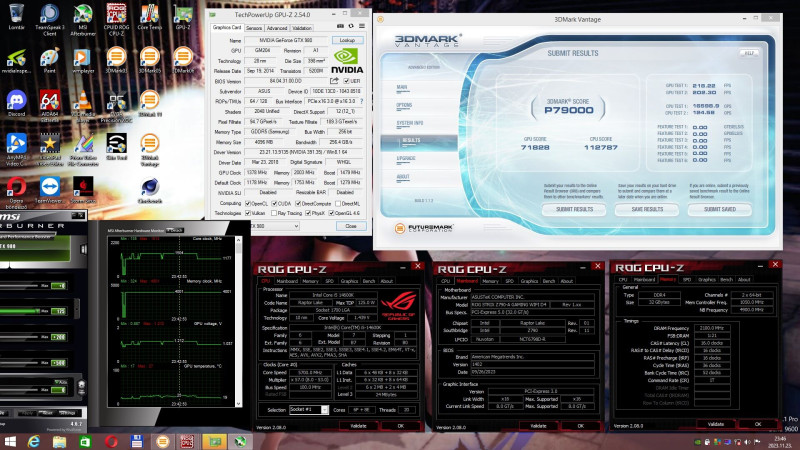Viewport: 800px width, 450px height.
Task: Switch to Sensors tab in GPU-Z
Action: click(254, 28)
